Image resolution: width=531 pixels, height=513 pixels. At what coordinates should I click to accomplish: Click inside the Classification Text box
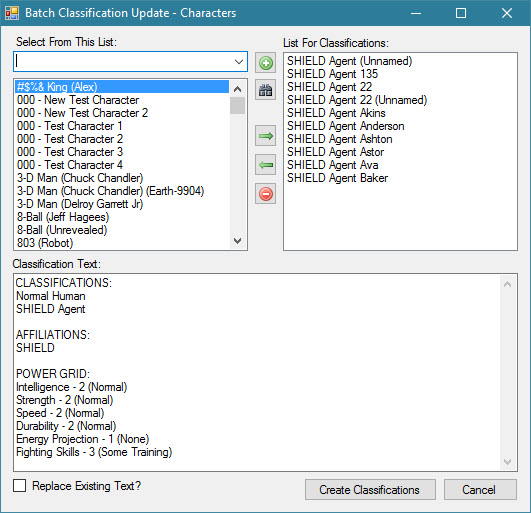[x=257, y=372]
